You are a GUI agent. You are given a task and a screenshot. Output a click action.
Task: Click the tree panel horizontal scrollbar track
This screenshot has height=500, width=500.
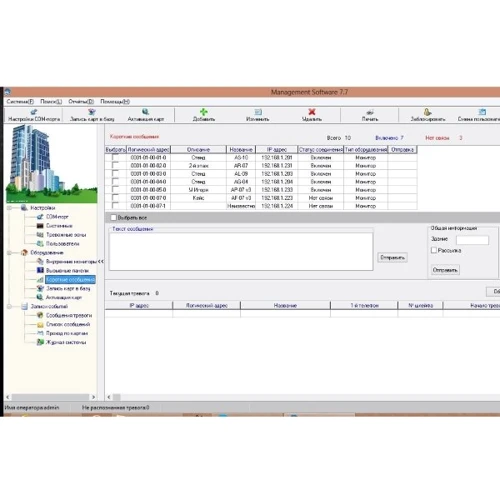(51, 397)
